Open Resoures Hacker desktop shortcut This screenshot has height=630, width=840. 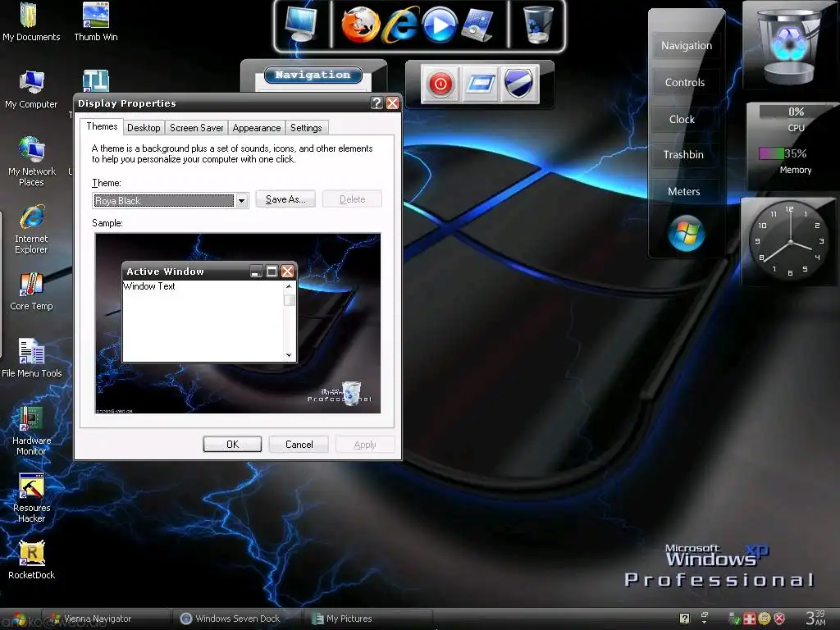click(32, 498)
